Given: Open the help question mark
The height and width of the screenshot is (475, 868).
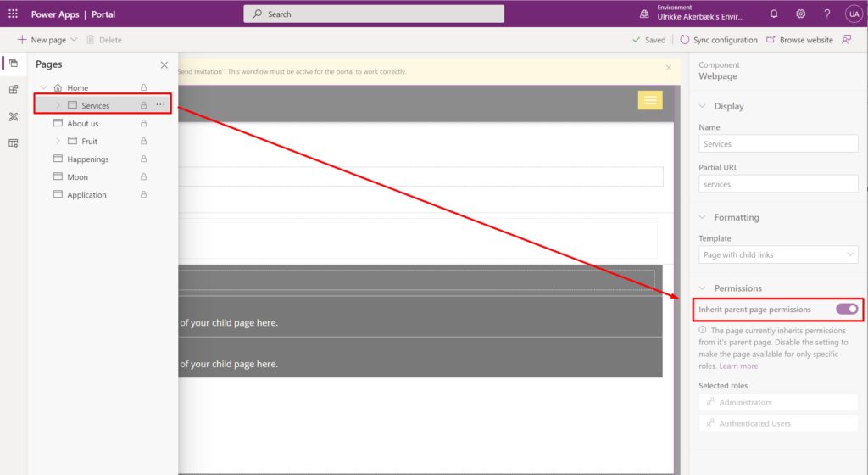Looking at the screenshot, I should (x=827, y=14).
